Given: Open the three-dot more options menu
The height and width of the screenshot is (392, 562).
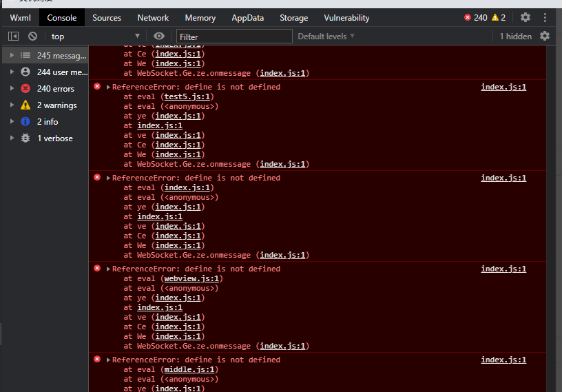Looking at the screenshot, I should coord(545,18).
